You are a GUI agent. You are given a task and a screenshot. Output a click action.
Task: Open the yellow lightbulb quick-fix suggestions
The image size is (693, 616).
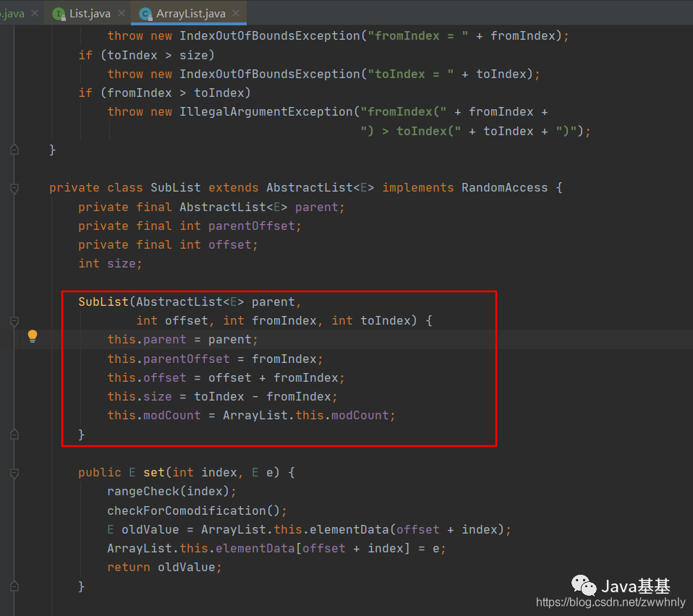(x=33, y=336)
